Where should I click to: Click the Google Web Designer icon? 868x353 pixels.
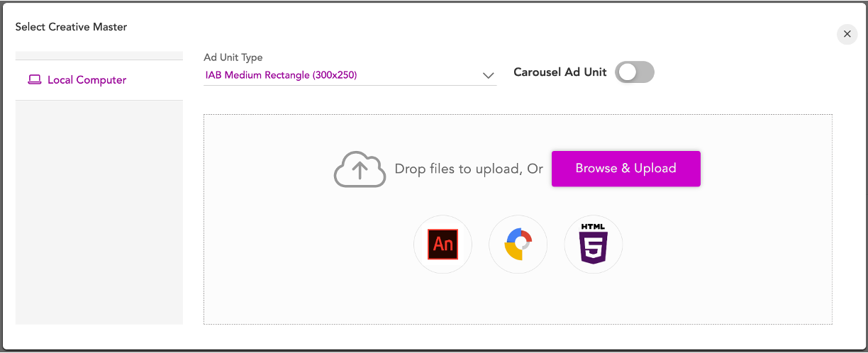pyautogui.click(x=518, y=245)
